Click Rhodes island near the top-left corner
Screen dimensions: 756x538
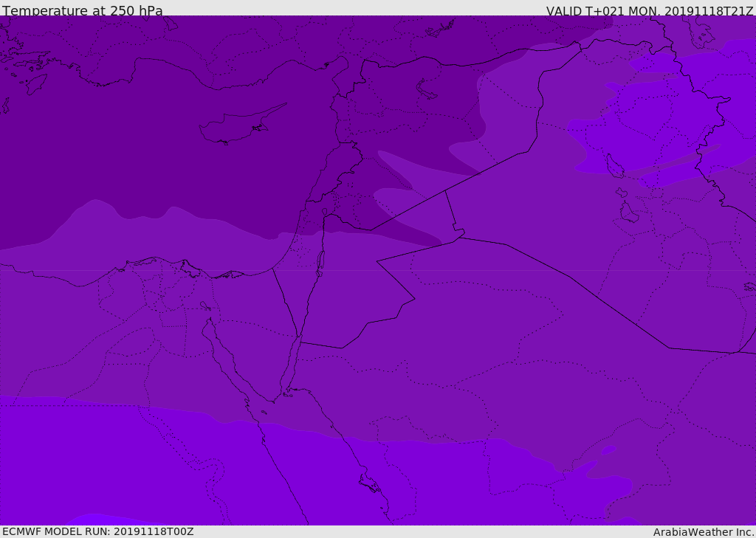click(35, 83)
